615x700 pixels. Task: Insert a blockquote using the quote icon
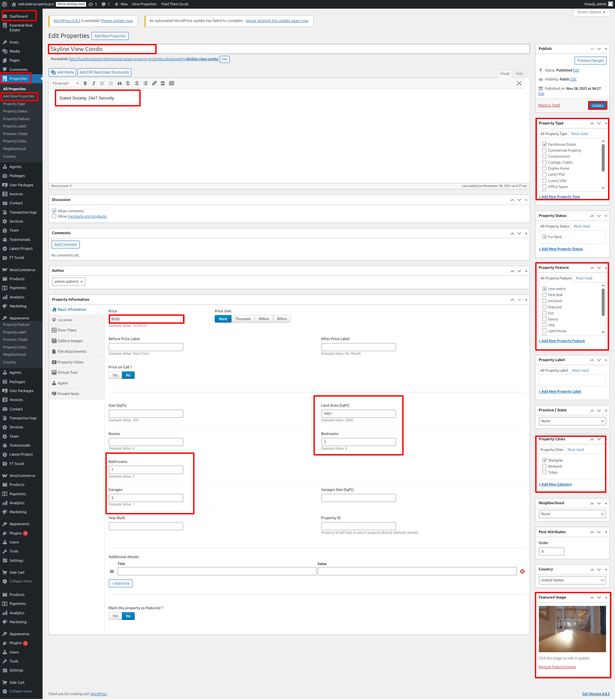pyautogui.click(x=119, y=83)
